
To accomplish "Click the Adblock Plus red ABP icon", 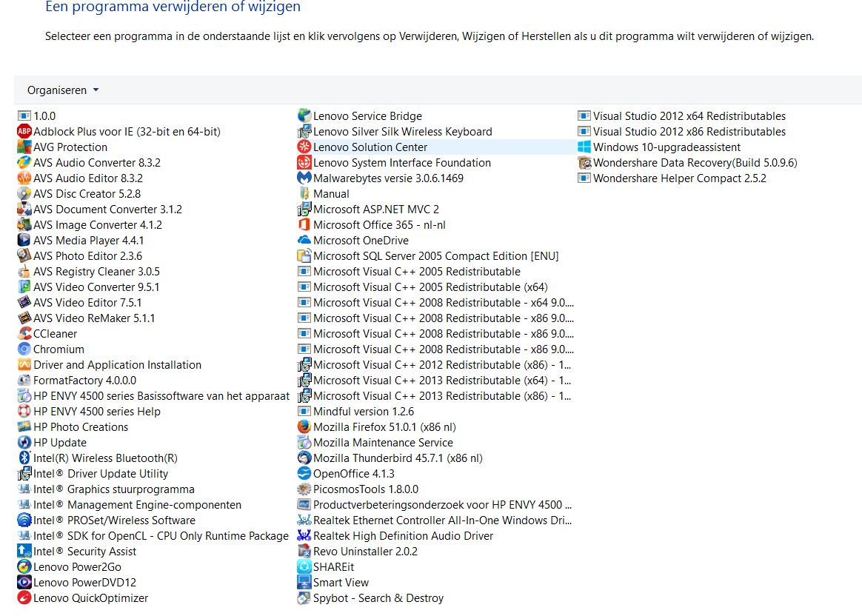I will coord(24,131).
